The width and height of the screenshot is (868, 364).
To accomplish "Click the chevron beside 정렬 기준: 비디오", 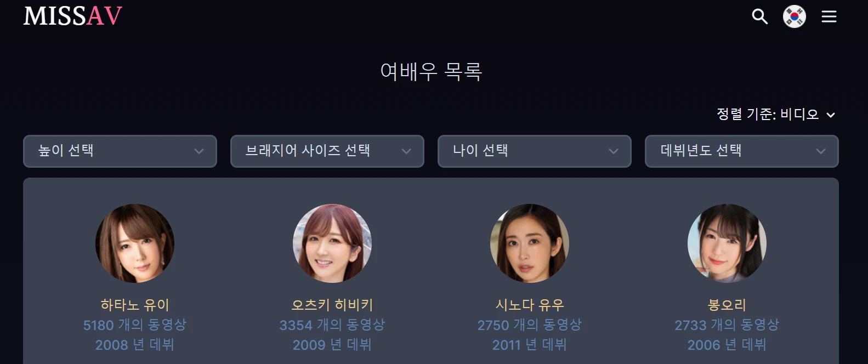I will tap(831, 115).
